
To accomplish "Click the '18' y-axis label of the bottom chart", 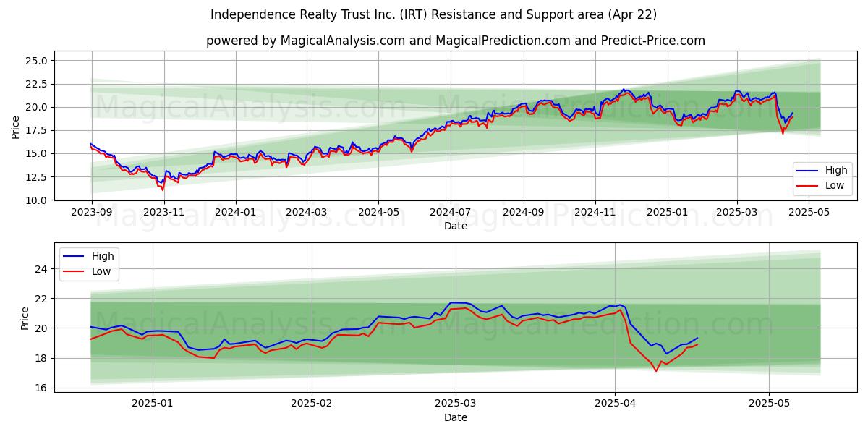I will (x=42, y=358).
